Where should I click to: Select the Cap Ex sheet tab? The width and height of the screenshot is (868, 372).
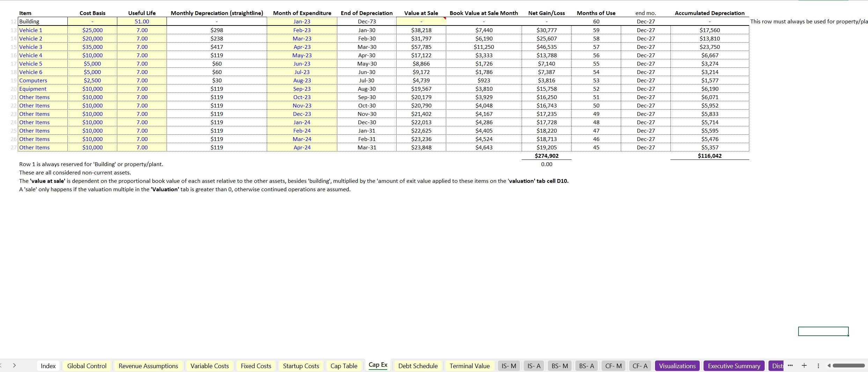click(378, 365)
